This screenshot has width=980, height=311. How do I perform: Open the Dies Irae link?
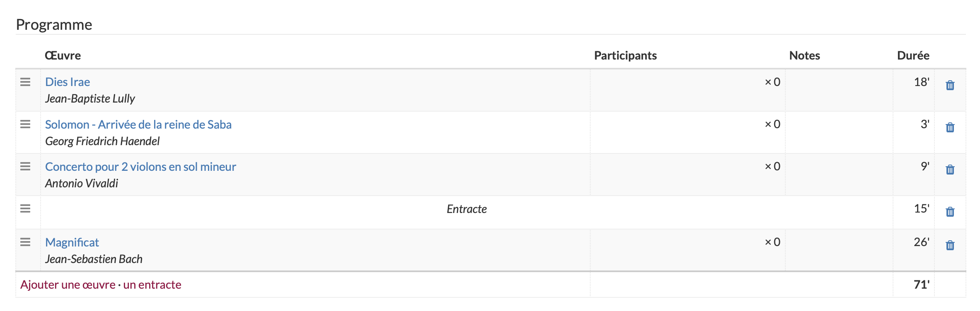(x=68, y=82)
